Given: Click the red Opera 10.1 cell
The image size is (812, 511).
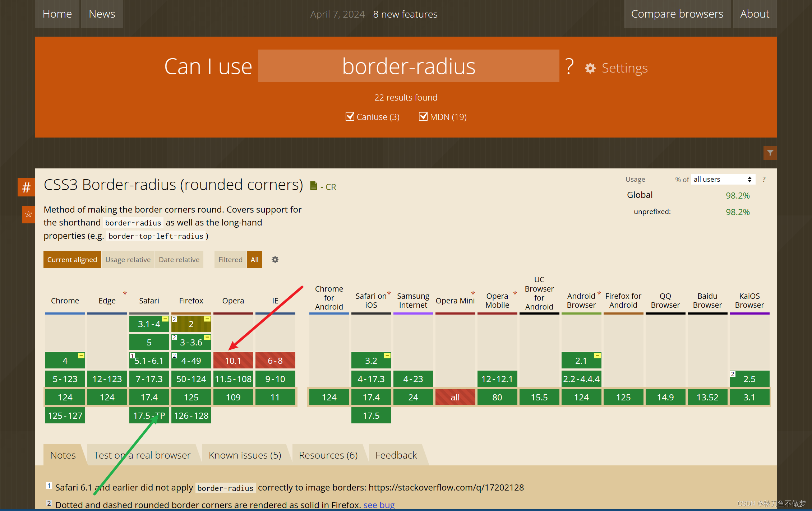Looking at the screenshot, I should (x=233, y=361).
